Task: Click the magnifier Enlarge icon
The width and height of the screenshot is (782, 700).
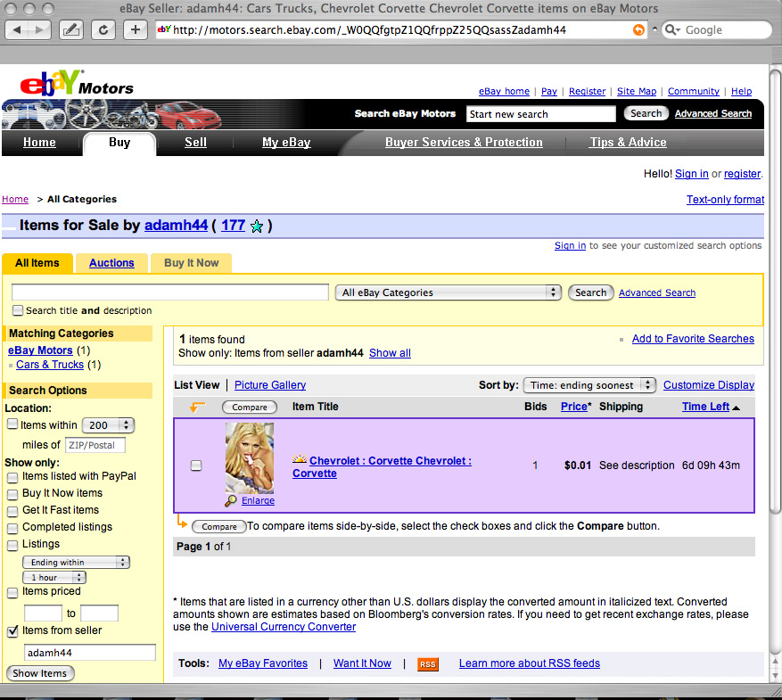Action: tap(231, 501)
